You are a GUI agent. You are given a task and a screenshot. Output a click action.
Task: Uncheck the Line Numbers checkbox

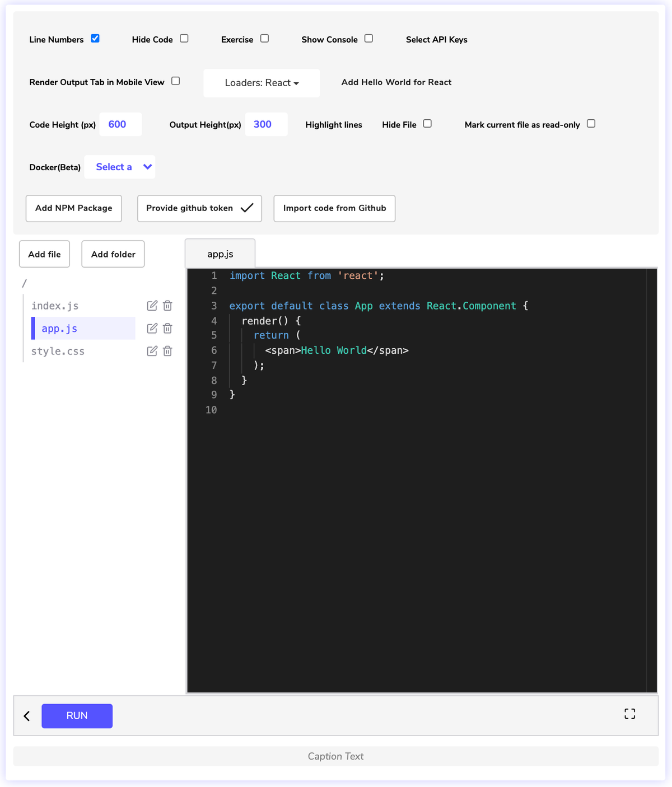coord(95,38)
